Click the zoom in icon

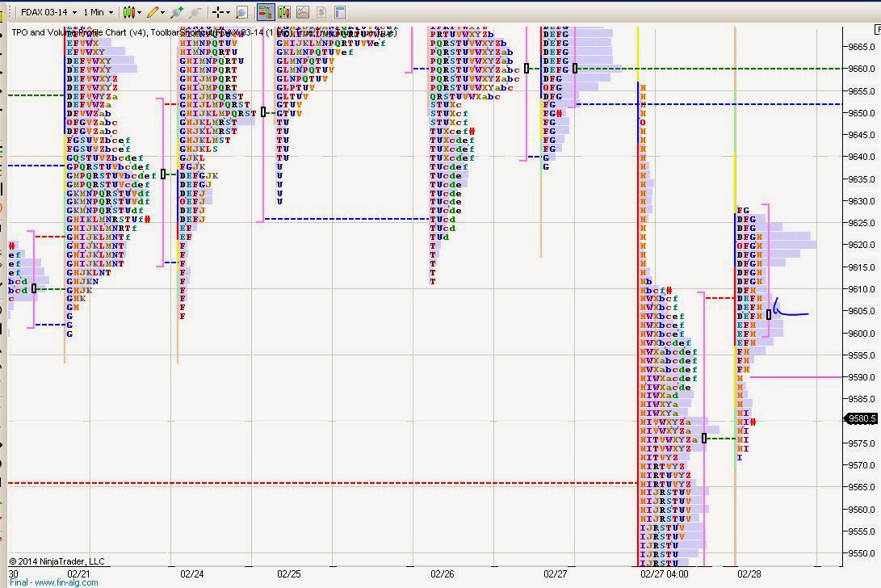177,12
